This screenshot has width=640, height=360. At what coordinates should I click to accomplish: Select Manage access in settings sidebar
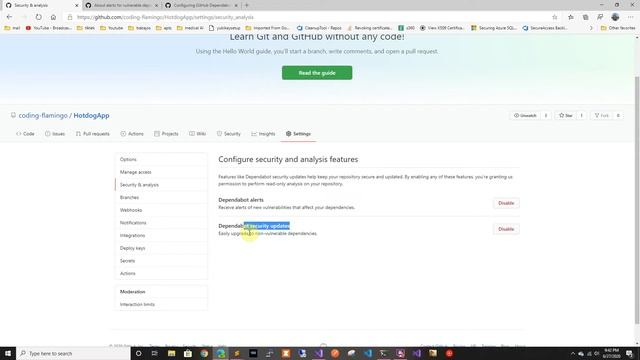click(161, 172)
